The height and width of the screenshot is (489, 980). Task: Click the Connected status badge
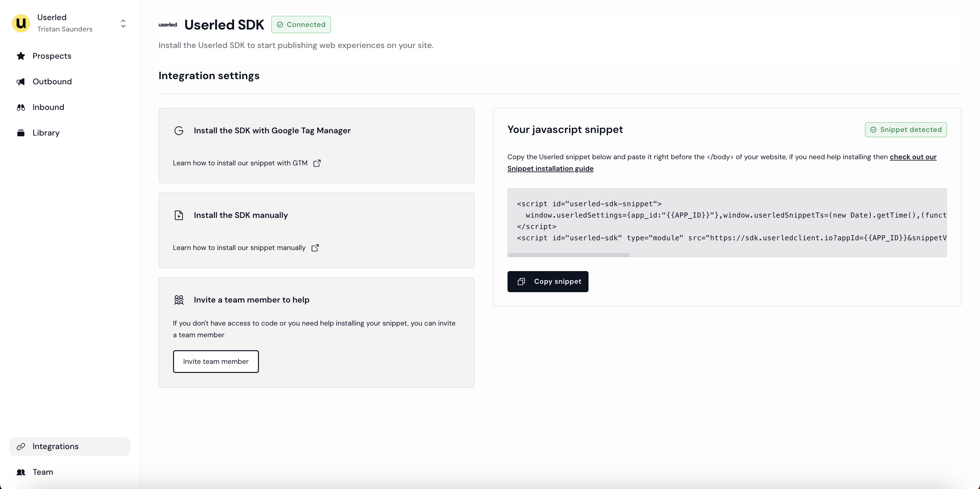(x=300, y=24)
